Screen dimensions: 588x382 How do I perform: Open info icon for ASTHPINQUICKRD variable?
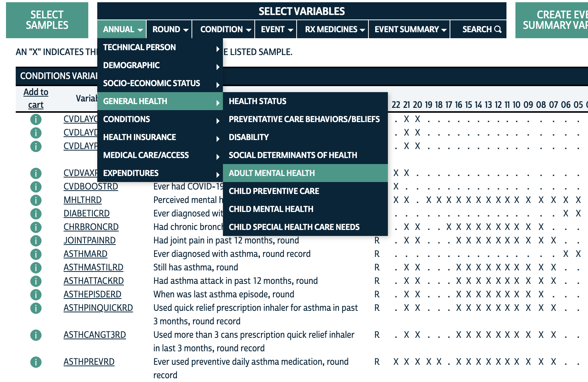pos(36,308)
